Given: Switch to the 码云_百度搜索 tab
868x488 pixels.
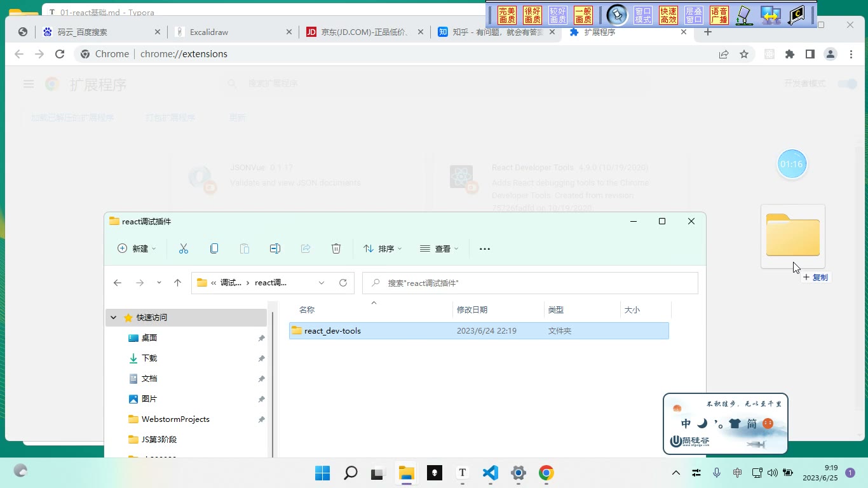Looking at the screenshot, I should tap(101, 32).
